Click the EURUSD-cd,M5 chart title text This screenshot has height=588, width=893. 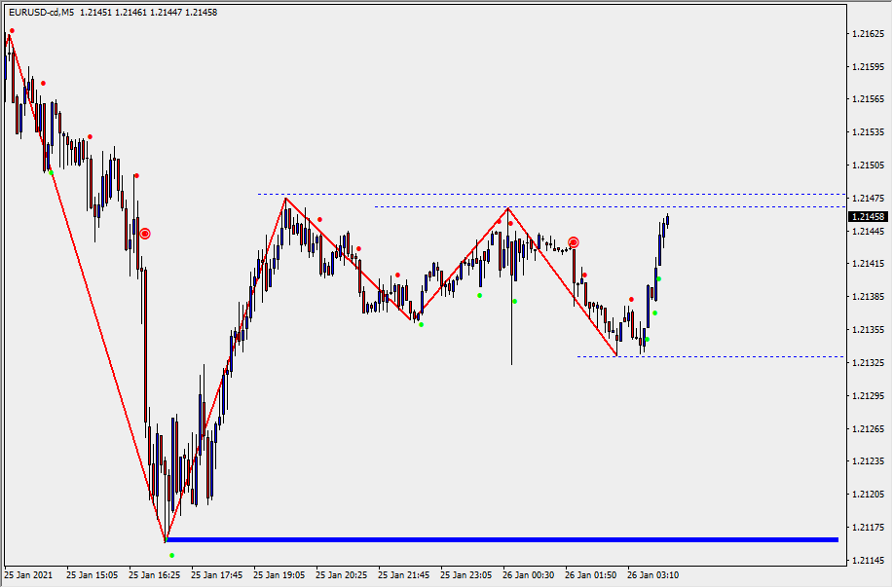40,13
